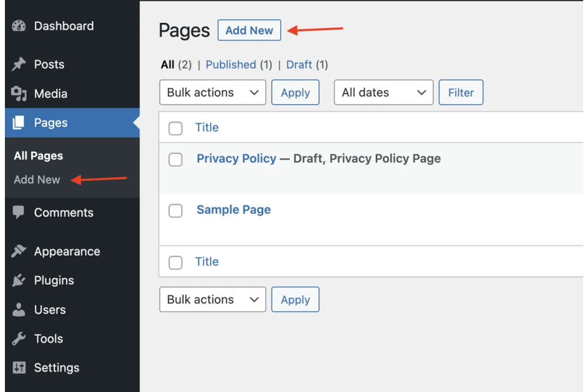Viewport: 588px width, 392px height.
Task: Open the Privacy Policy page link
Action: tap(237, 158)
